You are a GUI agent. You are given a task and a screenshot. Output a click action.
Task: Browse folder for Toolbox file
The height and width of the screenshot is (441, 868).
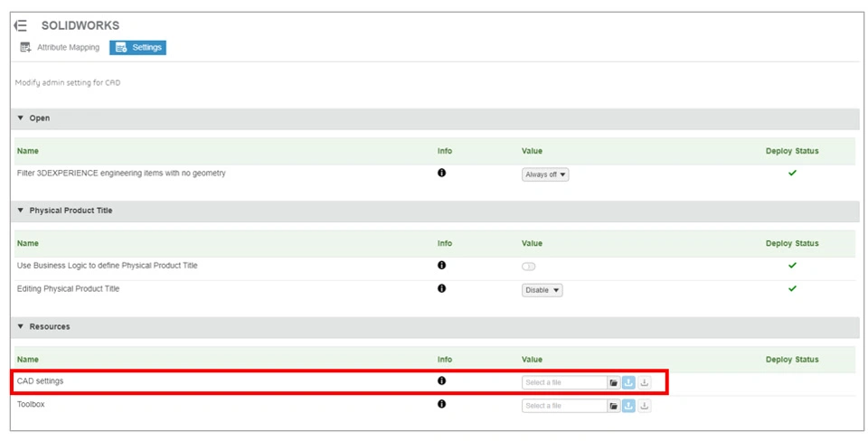(613, 406)
